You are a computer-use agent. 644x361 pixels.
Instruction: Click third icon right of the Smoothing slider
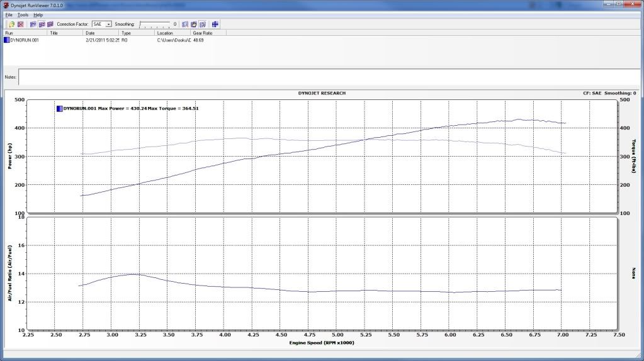pyautogui.click(x=203, y=24)
